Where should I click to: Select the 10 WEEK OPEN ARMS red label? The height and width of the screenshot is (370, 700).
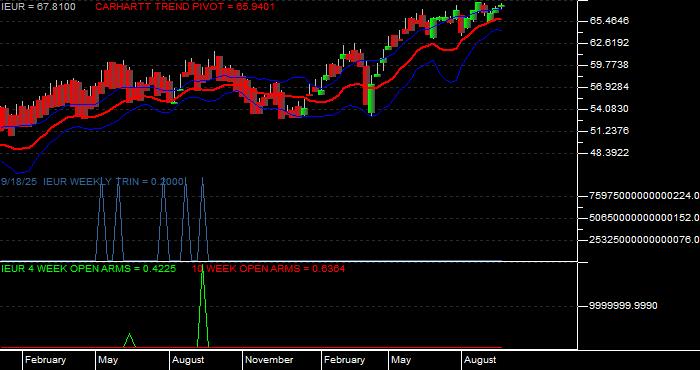pyautogui.click(x=268, y=269)
